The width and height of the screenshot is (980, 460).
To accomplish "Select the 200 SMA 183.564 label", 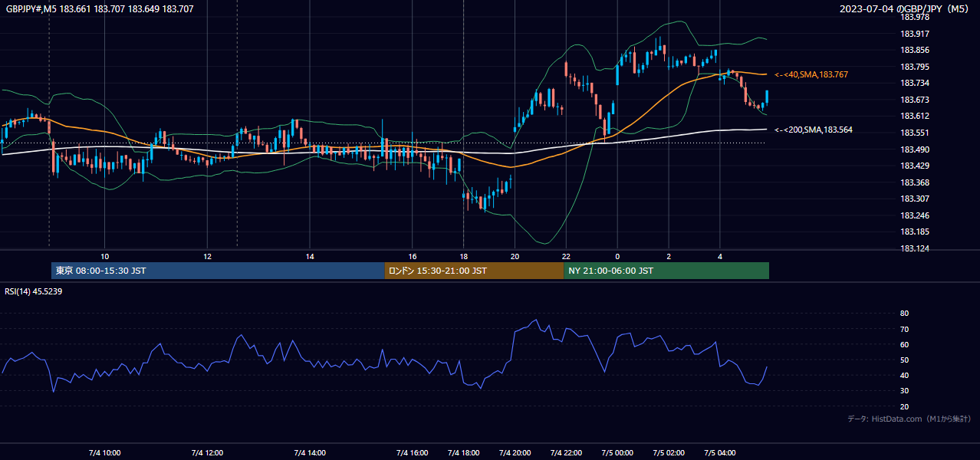I will point(814,130).
